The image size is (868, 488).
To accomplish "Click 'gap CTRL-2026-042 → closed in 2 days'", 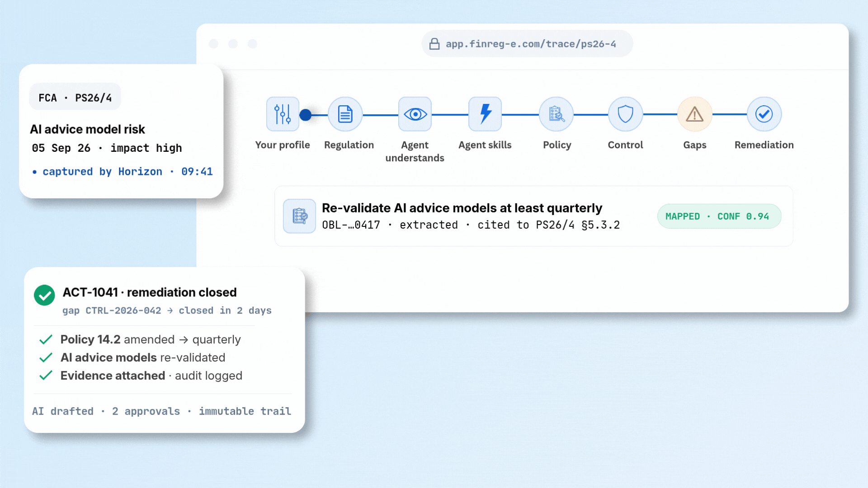I will coord(167,310).
